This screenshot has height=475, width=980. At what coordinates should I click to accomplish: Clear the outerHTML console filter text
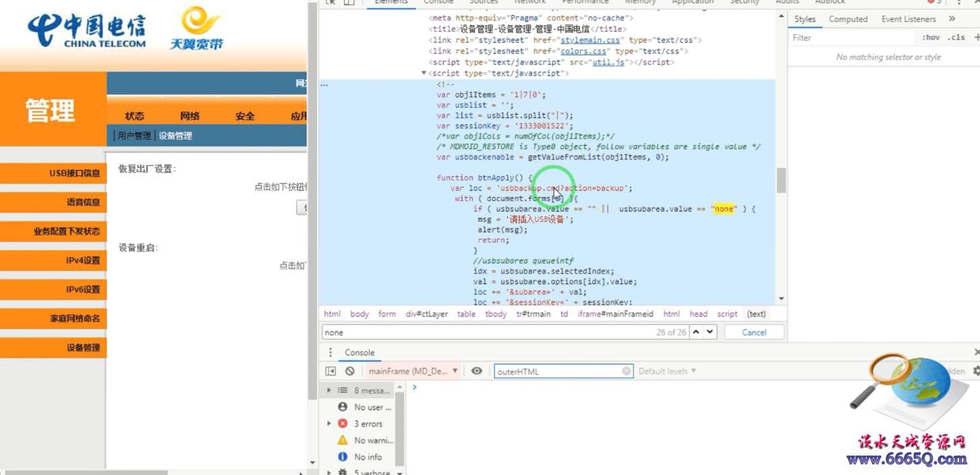tap(626, 371)
